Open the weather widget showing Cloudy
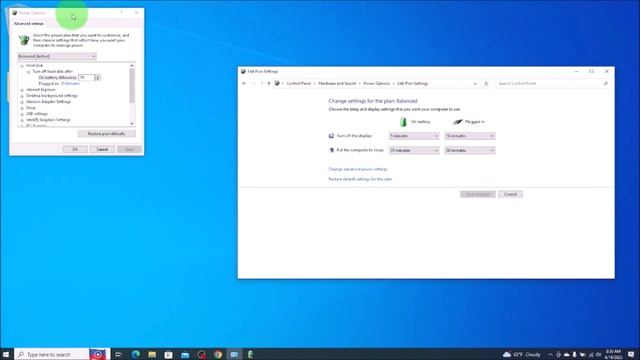The image size is (640, 360). click(522, 354)
